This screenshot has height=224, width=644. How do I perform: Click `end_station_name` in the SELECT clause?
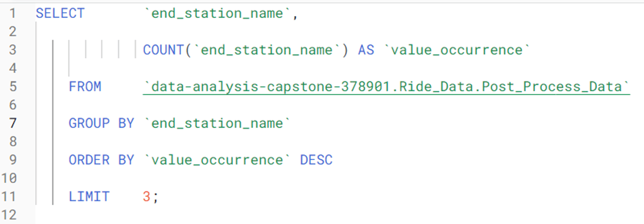217,13
